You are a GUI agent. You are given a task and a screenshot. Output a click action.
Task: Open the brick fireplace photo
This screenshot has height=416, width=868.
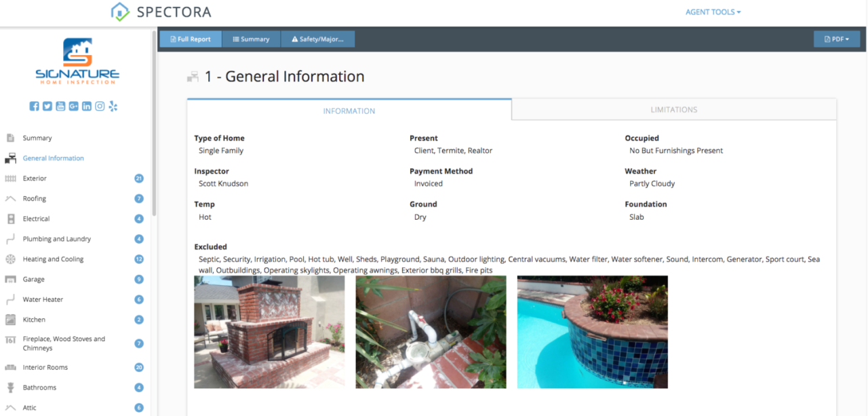pyautogui.click(x=269, y=332)
